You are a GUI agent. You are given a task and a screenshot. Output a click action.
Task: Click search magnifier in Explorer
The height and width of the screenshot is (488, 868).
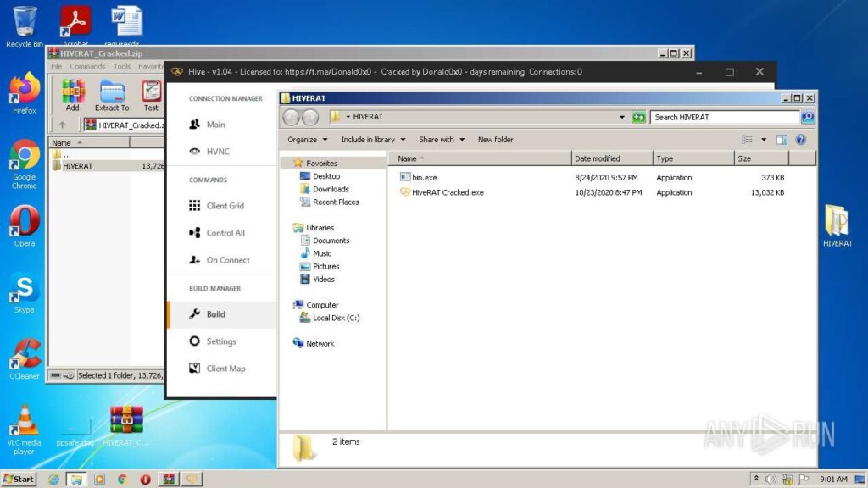point(807,117)
